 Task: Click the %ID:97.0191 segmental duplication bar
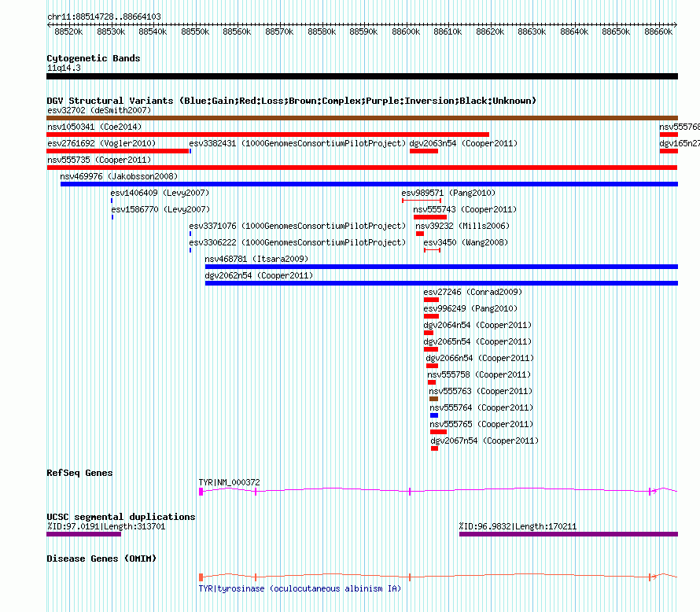(x=84, y=534)
